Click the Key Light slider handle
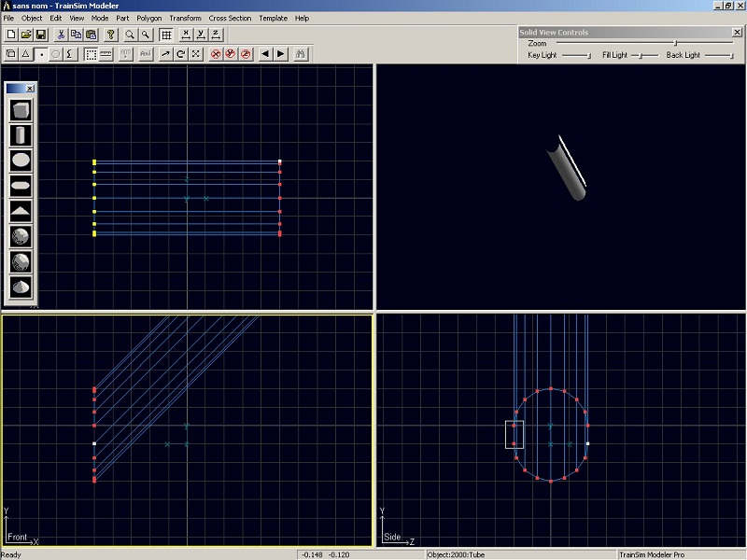The width and height of the screenshot is (747, 560). click(x=589, y=56)
